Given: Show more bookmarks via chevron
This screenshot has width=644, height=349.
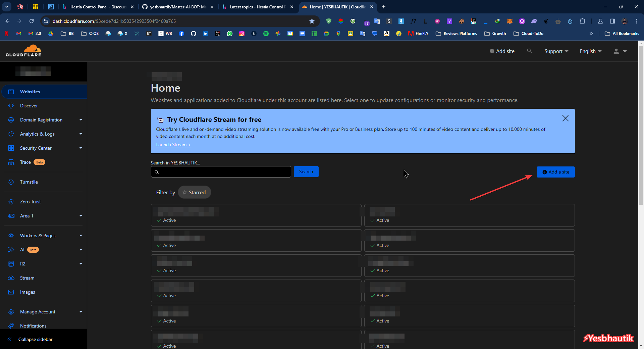Looking at the screenshot, I should (591, 34).
